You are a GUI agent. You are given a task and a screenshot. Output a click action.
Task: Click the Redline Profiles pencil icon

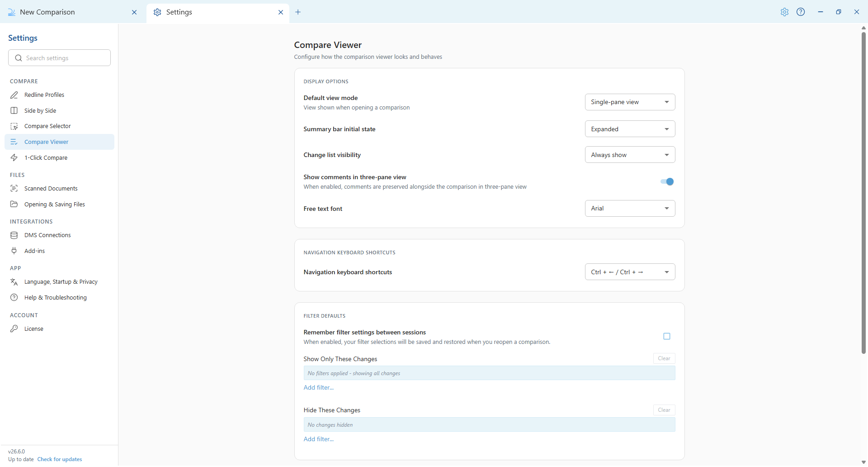(14, 95)
